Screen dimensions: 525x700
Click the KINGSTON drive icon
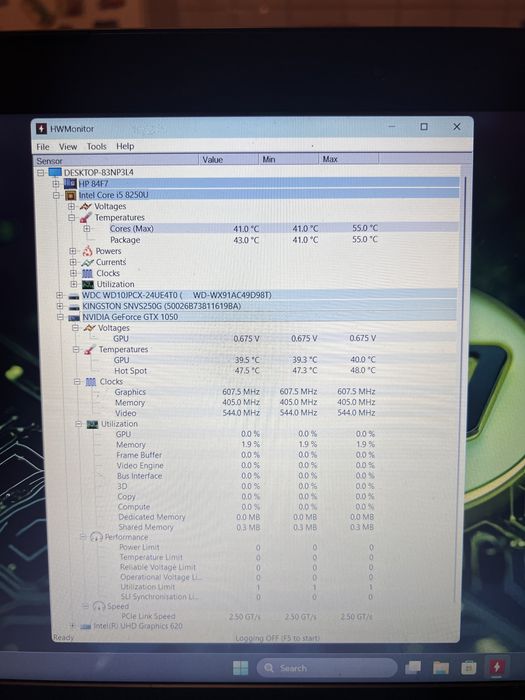click(x=74, y=307)
